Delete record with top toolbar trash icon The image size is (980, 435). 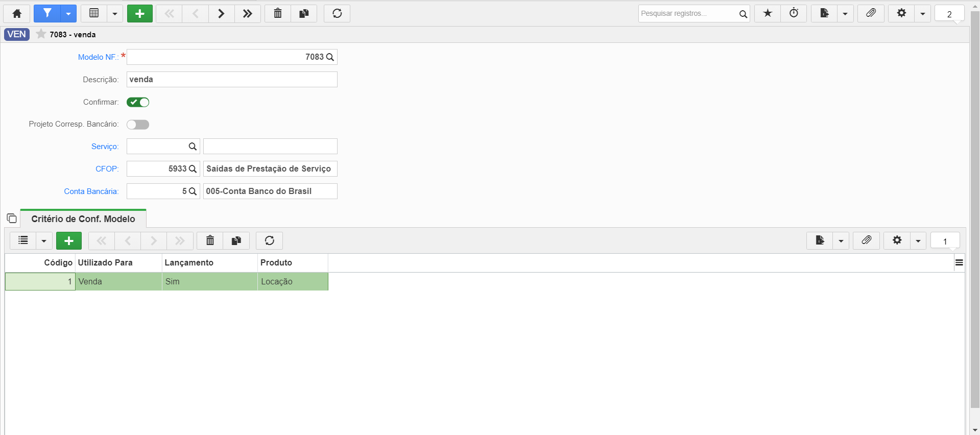tap(278, 13)
